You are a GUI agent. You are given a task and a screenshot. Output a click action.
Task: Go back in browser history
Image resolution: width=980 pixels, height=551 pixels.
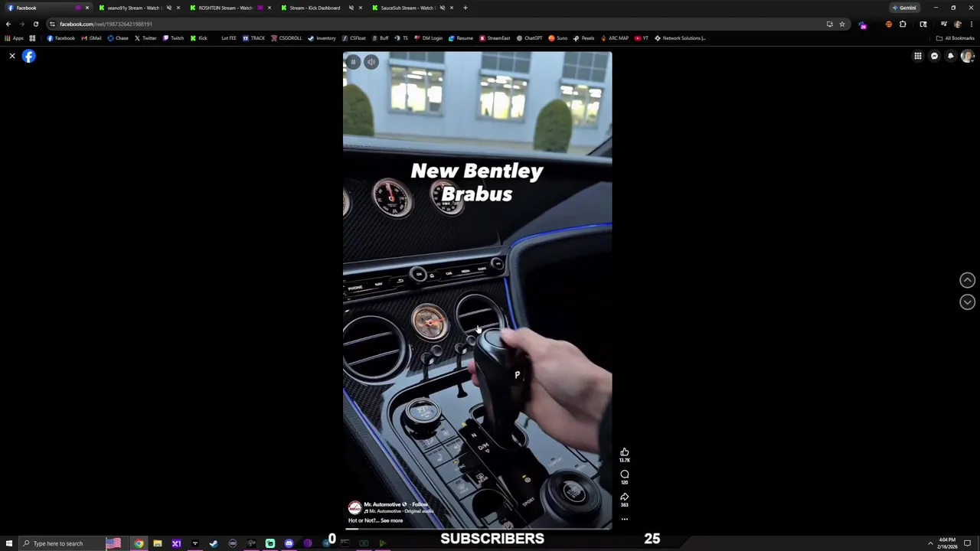tap(8, 24)
